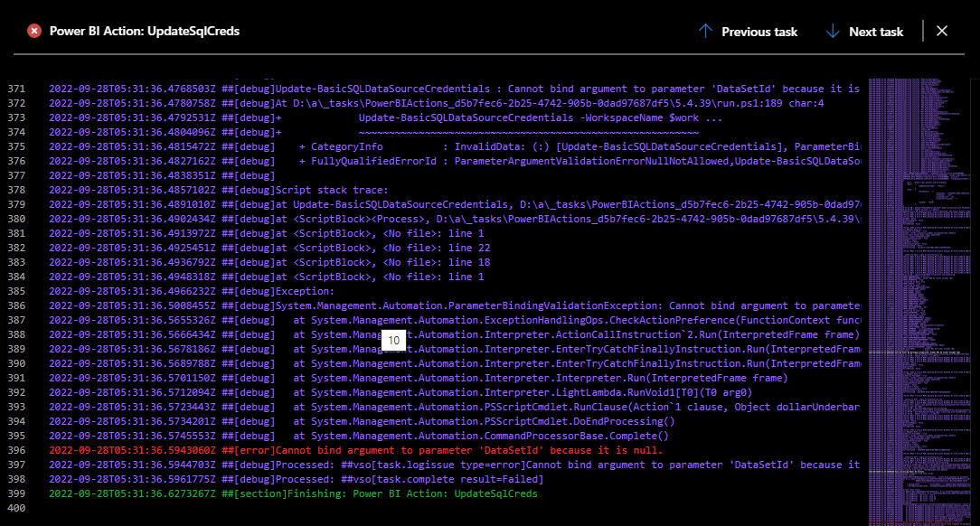Click the Interpreter.Run(InterpretedFrame frame) line 391
The width and height of the screenshot is (980, 526).
pyautogui.click(x=418, y=378)
